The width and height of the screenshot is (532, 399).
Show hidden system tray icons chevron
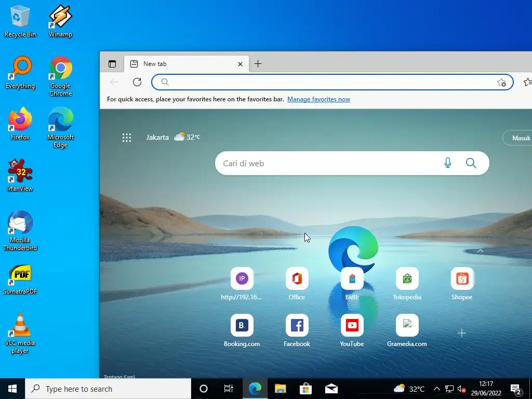437,389
